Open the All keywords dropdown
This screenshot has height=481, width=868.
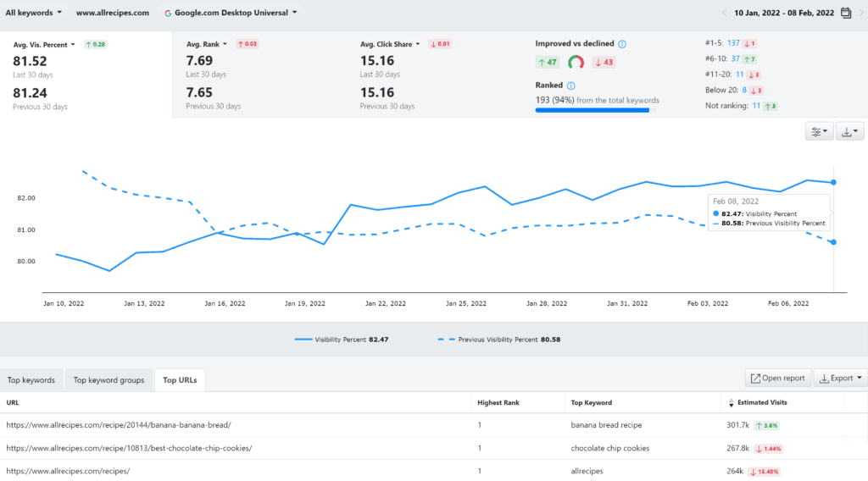[33, 12]
